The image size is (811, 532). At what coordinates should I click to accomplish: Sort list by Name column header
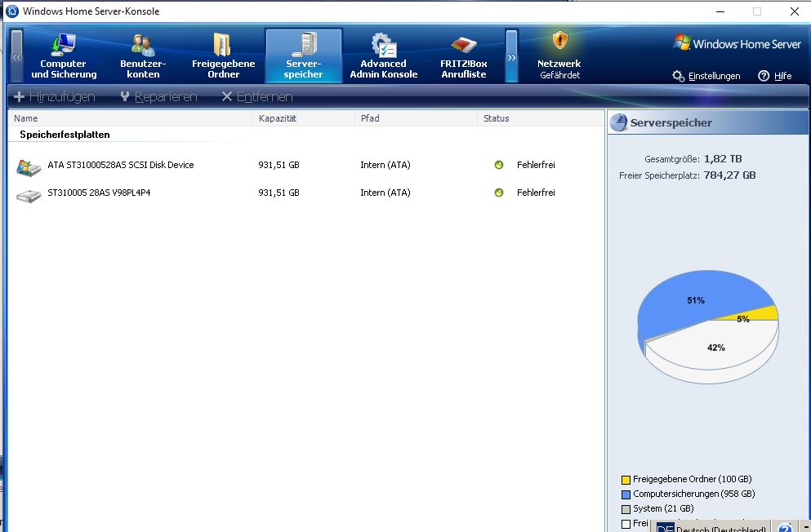click(26, 118)
